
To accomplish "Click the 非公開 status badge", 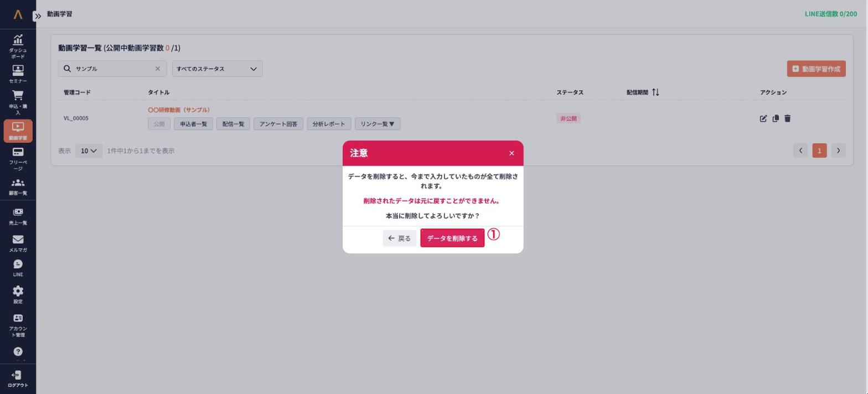I will 569,118.
